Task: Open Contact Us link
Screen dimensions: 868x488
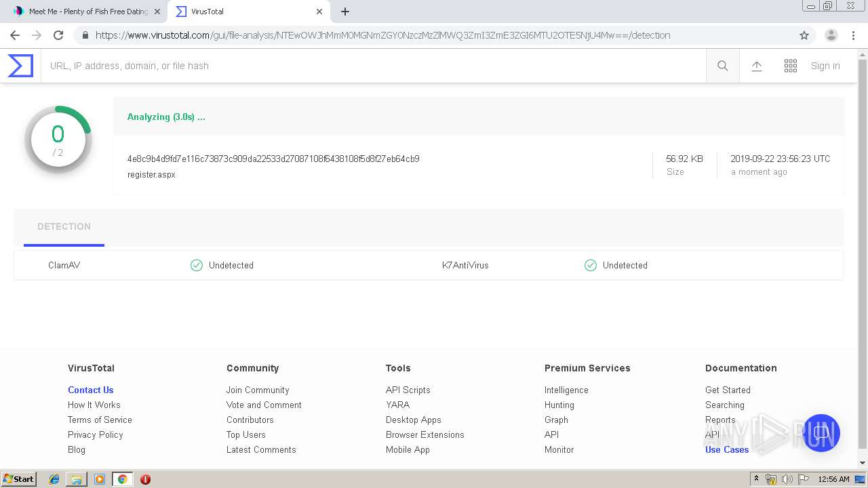Action: pos(90,390)
